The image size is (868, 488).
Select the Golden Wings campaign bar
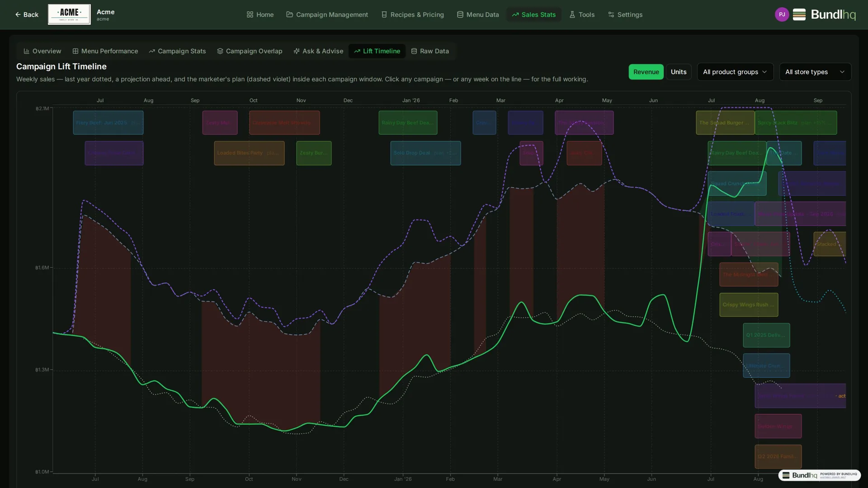(778, 426)
